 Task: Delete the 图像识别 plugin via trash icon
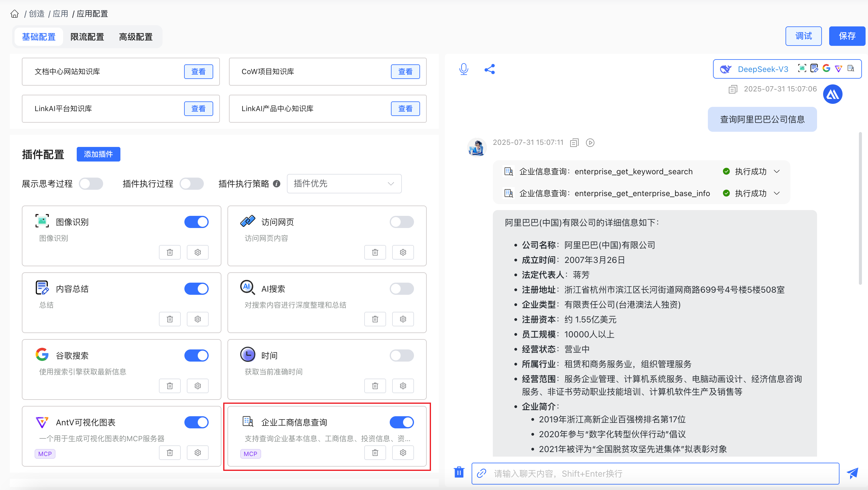170,252
